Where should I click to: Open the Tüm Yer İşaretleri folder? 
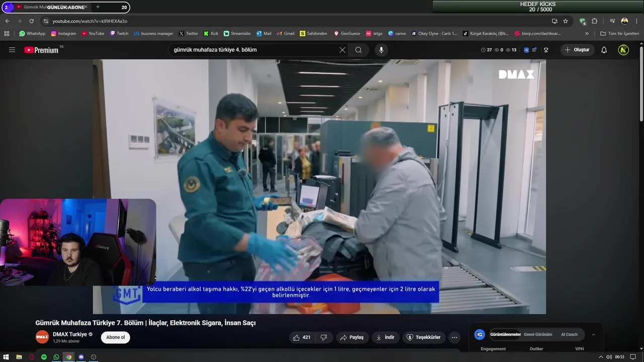pos(619,34)
